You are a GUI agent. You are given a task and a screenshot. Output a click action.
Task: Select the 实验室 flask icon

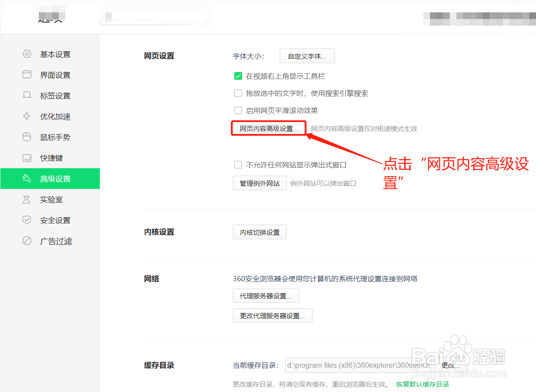pyautogui.click(x=27, y=199)
